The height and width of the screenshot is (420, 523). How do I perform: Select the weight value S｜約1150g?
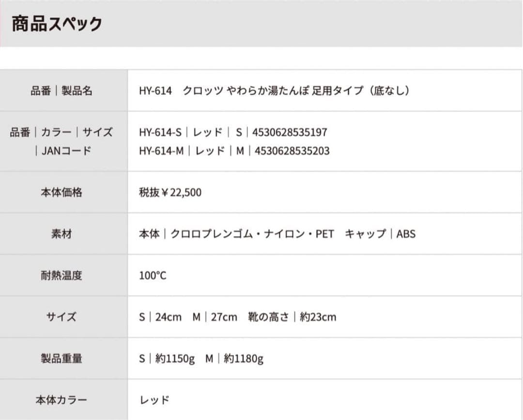167,358
